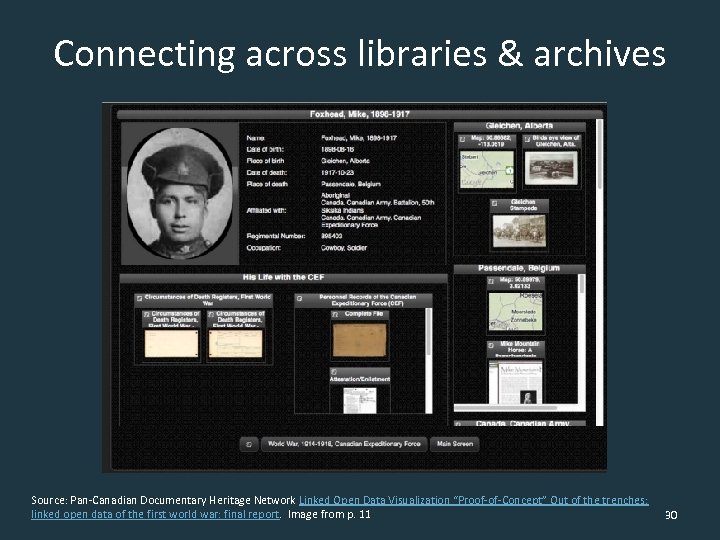Select the His Life with the CEF header
The height and width of the screenshot is (540, 720).
[283, 278]
